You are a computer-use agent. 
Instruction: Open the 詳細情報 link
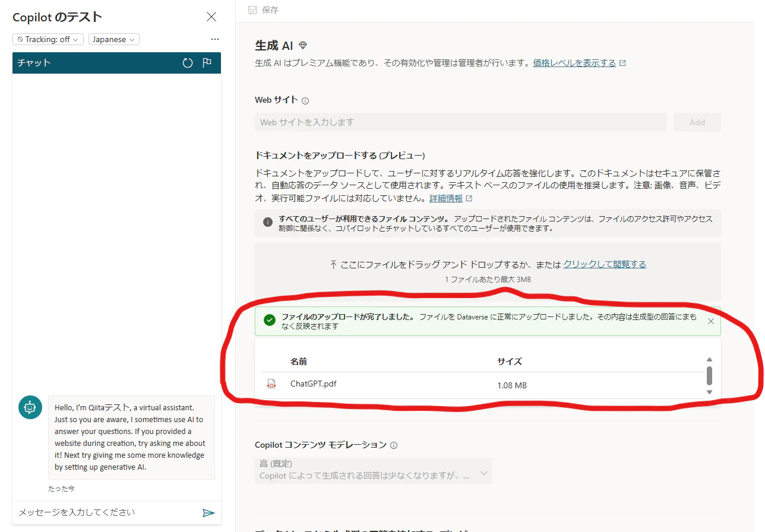tap(447, 198)
